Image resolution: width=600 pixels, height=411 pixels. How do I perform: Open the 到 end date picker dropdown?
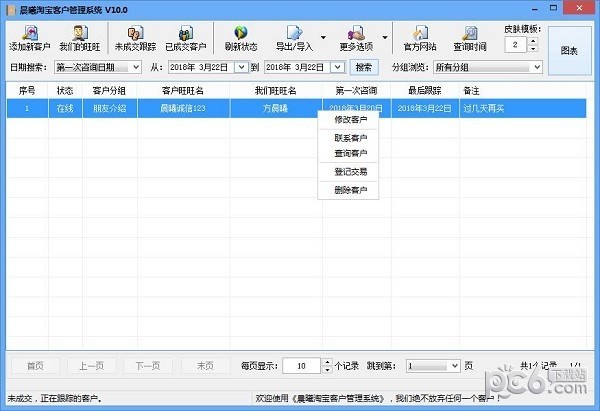[338, 67]
